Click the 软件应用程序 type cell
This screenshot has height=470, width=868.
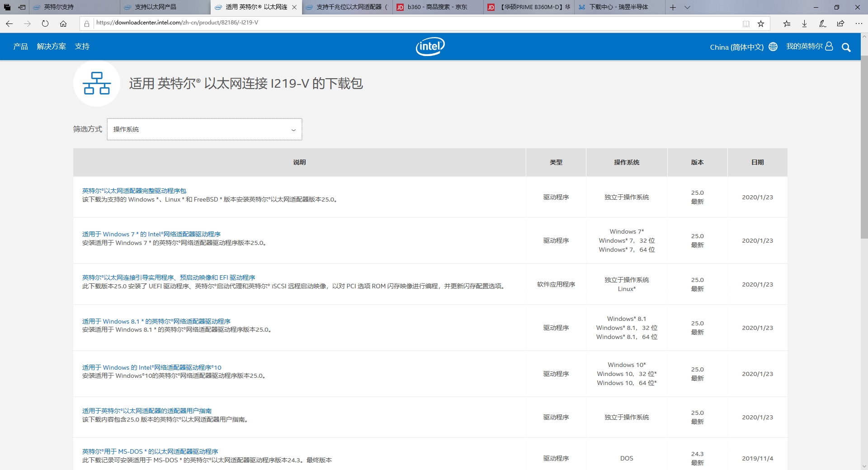pos(556,284)
